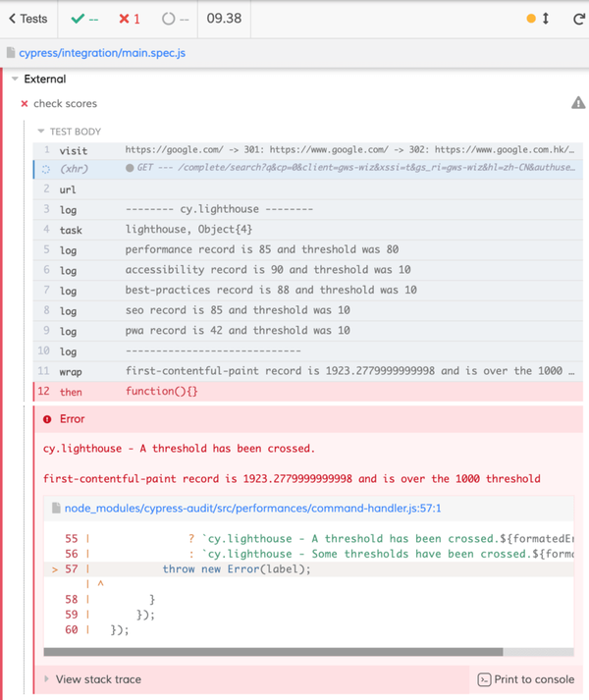This screenshot has width=589, height=700.
Task: Click the pending tests circle icon
Action: (x=168, y=19)
